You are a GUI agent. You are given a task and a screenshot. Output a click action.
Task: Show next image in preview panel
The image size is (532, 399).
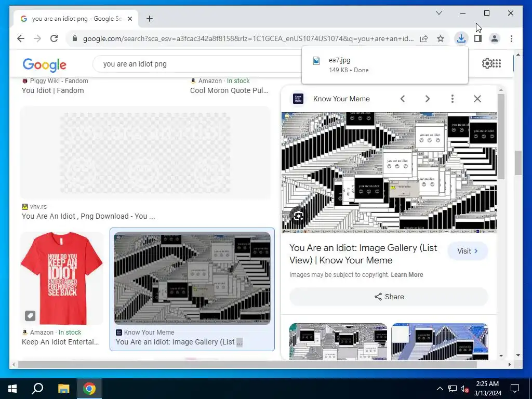(428, 99)
